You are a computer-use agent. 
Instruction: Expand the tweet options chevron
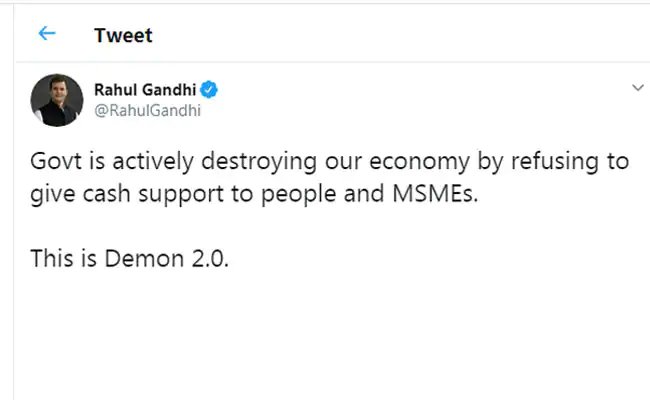click(637, 89)
